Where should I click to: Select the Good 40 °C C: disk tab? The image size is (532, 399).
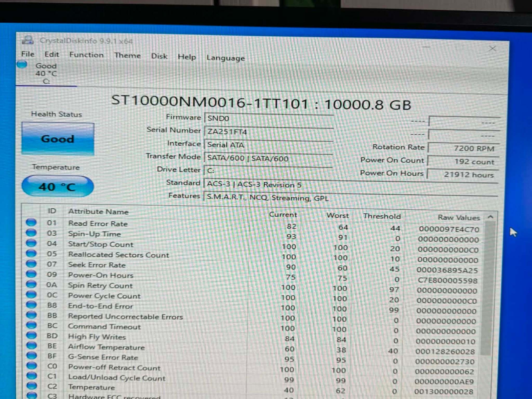46,73
